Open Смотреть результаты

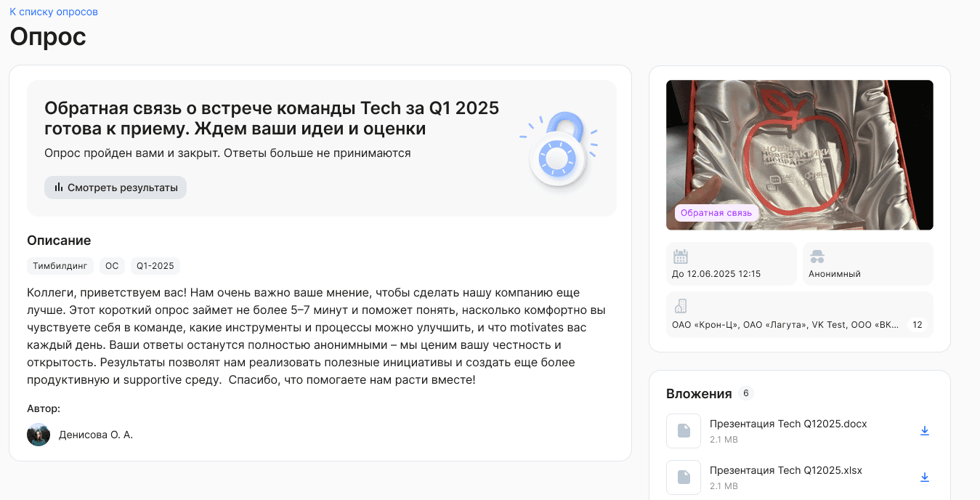(115, 187)
